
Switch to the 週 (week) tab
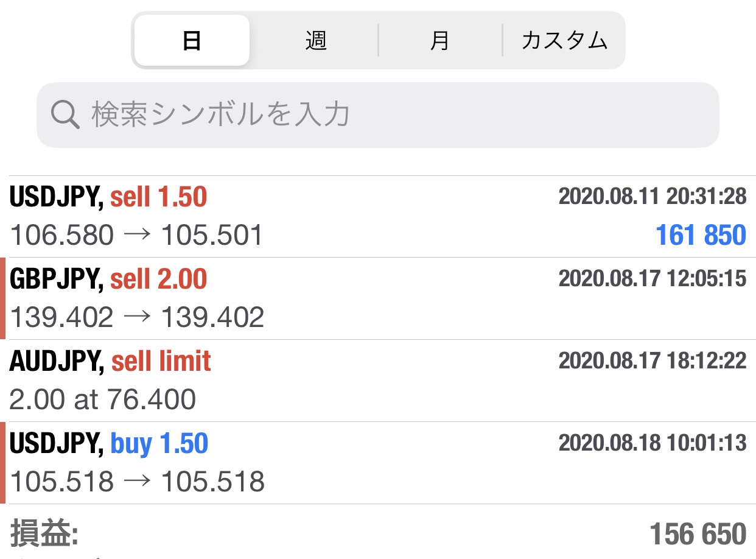point(316,41)
